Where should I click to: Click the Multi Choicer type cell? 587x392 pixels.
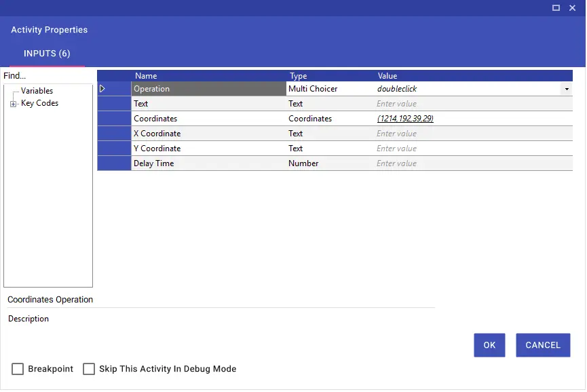click(331, 89)
